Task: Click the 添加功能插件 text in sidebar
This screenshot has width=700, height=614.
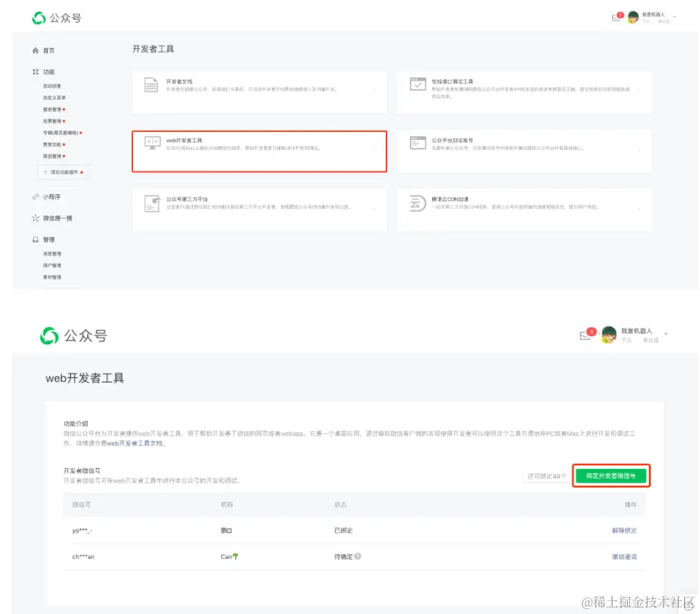Action: [x=64, y=172]
